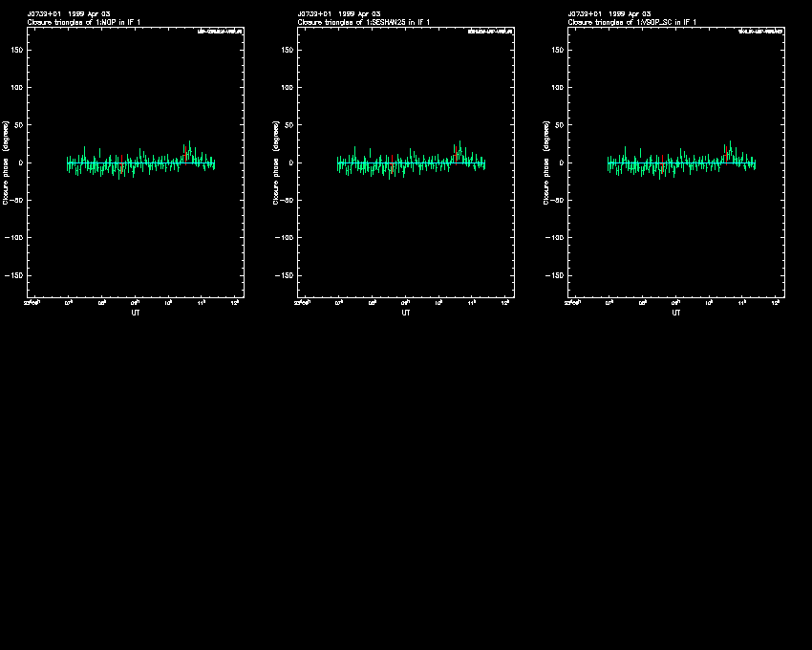Click the 0 tick label on the VSOP_SC plot
Screen dimensions: 812x650
point(563,162)
